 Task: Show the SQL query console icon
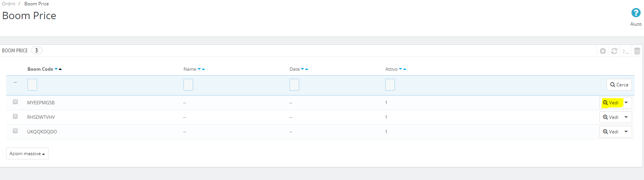point(625,51)
